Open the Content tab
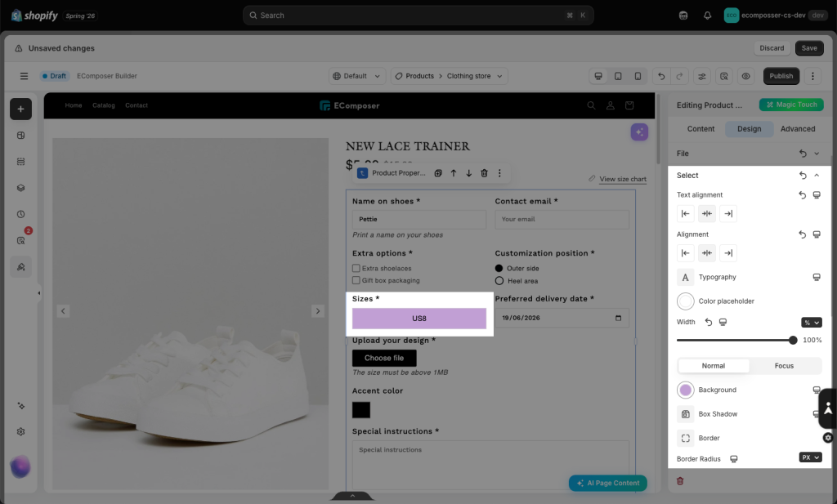This screenshot has height=504, width=837. (700, 128)
